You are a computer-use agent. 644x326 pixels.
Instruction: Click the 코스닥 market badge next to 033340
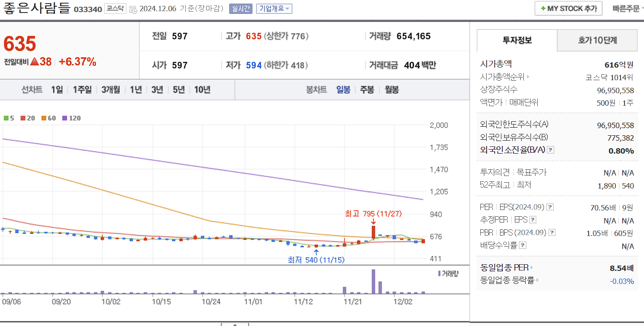[115, 8]
